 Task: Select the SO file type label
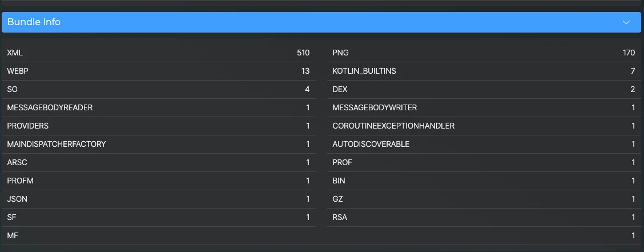pyautogui.click(x=13, y=90)
